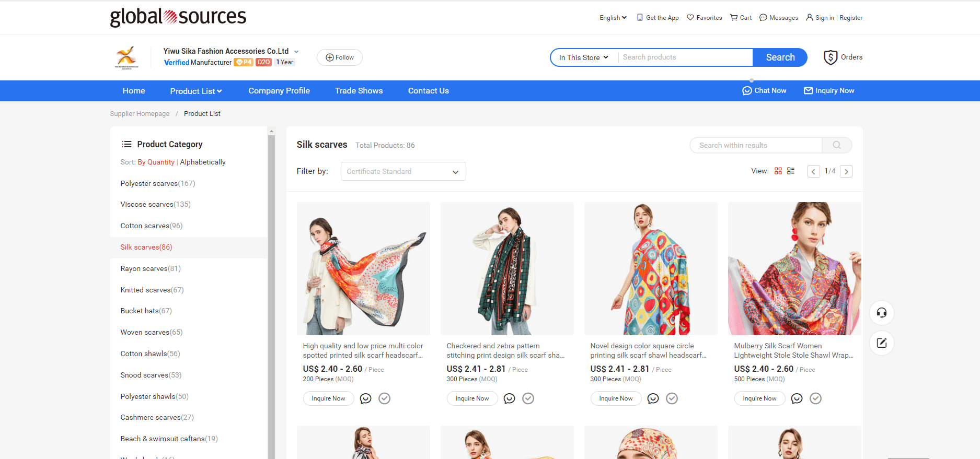Click the blue Search button

(x=780, y=57)
